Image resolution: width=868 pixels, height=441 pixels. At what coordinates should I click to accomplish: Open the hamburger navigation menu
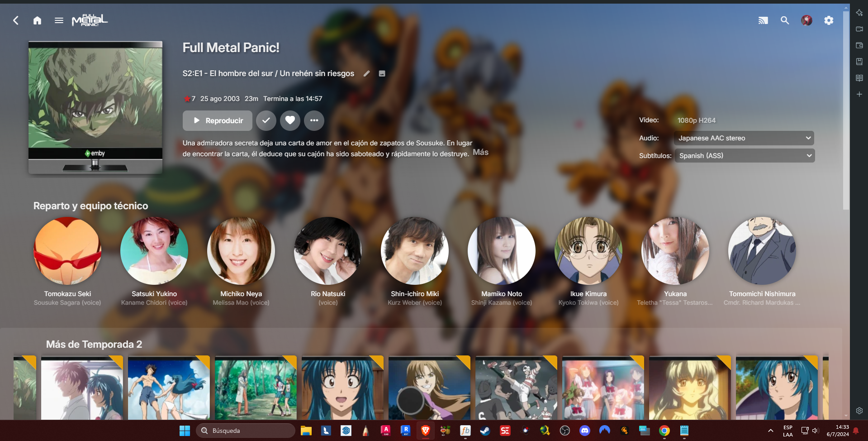click(59, 20)
